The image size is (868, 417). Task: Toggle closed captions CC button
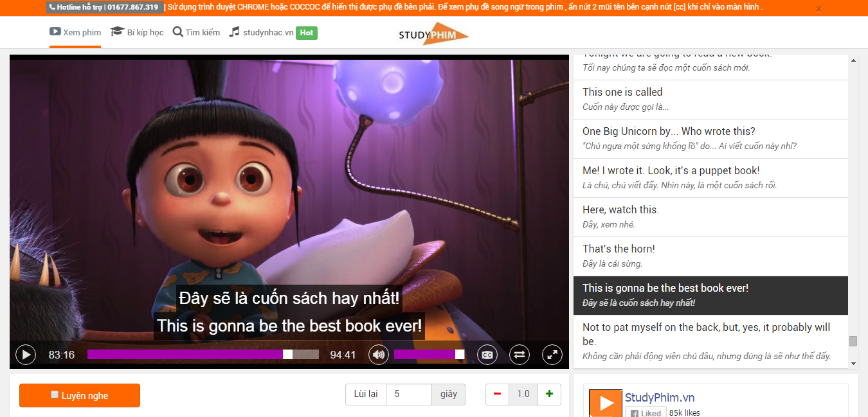pos(487,355)
